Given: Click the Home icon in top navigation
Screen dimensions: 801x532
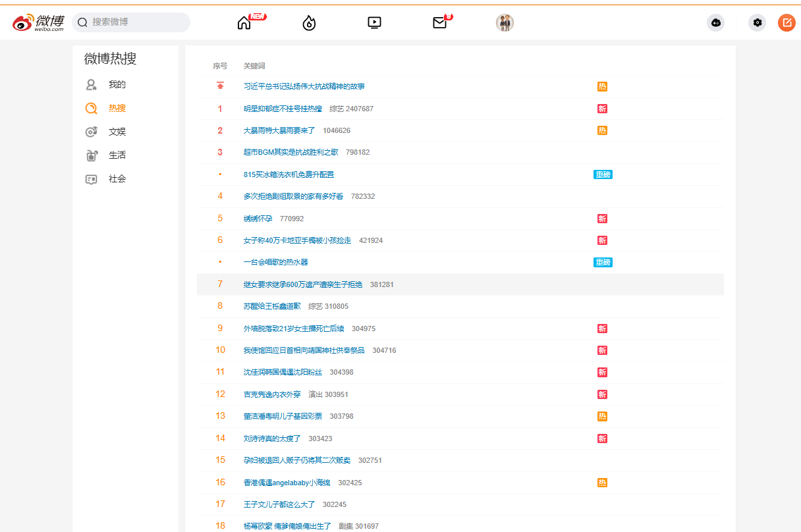Looking at the screenshot, I should [244, 22].
